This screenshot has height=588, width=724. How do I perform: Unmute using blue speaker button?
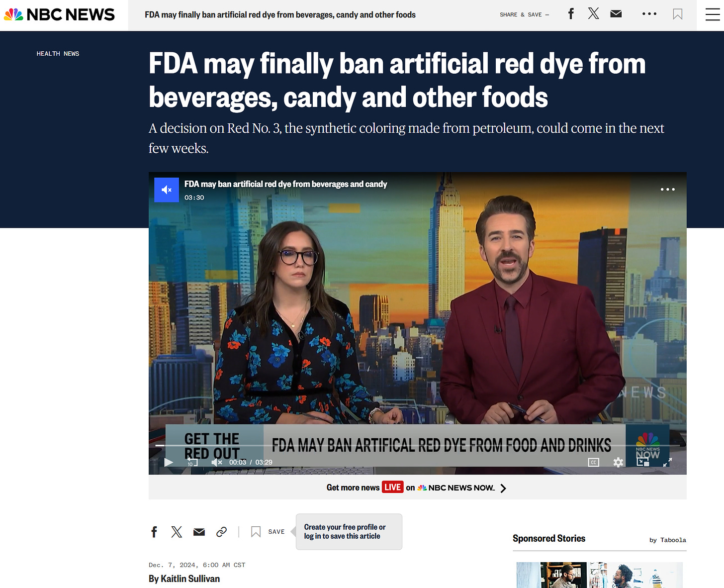167,190
